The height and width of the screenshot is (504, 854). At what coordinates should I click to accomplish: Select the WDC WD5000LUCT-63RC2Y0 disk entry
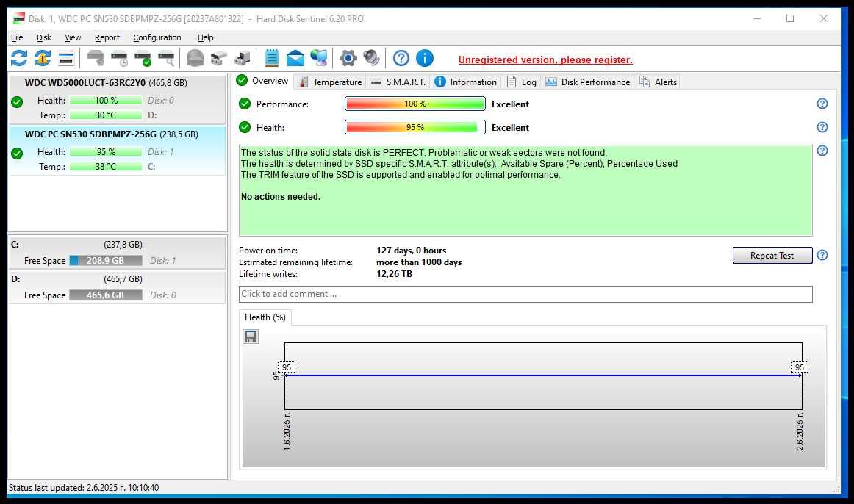[117, 99]
